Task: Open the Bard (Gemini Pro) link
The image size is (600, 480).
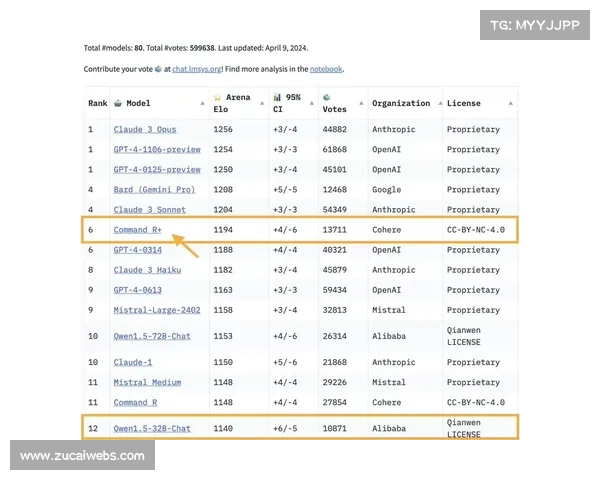Action: pyautogui.click(x=154, y=189)
